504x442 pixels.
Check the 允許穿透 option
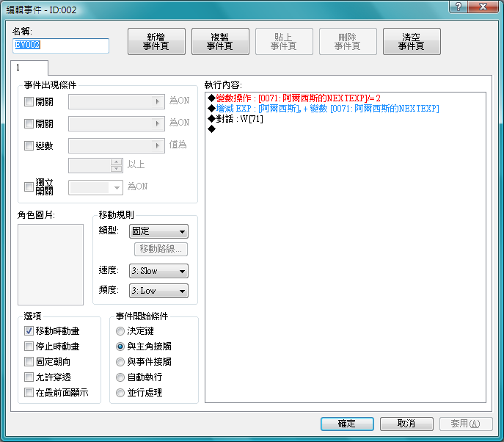(29, 377)
